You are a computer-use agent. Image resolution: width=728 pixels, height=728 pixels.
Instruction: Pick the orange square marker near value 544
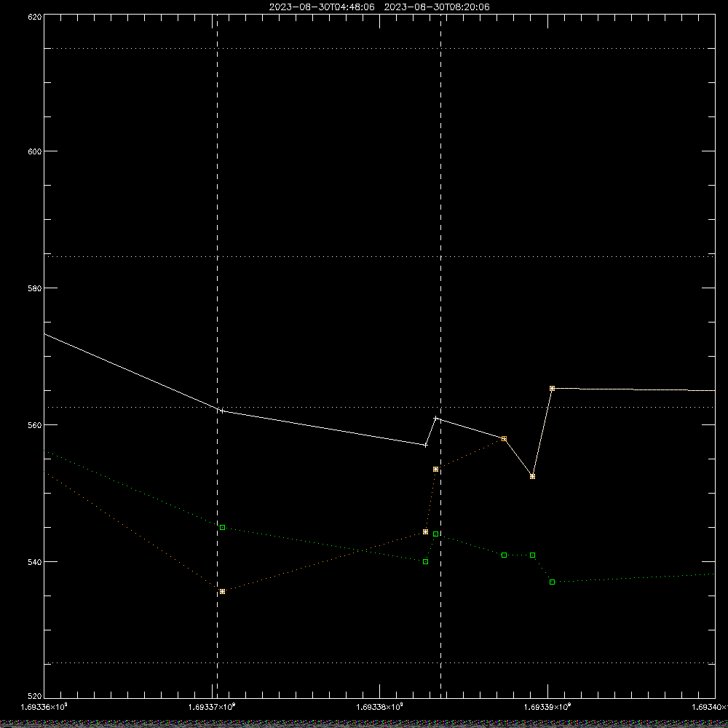[426, 532]
